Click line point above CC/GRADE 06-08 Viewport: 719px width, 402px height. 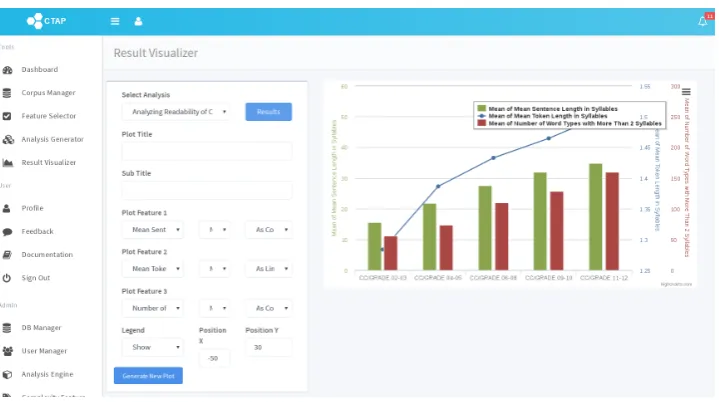tap(493, 158)
